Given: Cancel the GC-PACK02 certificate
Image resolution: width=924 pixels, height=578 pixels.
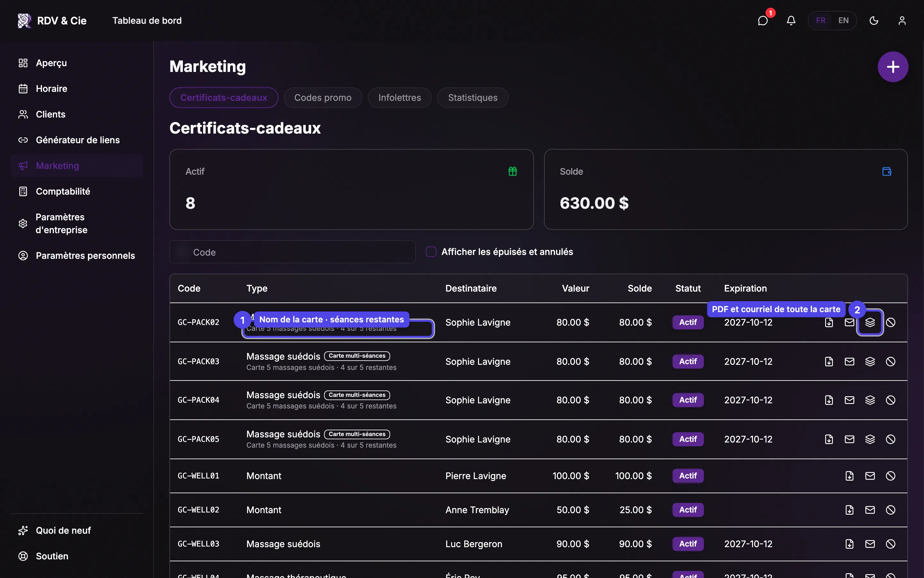Looking at the screenshot, I should tap(890, 322).
